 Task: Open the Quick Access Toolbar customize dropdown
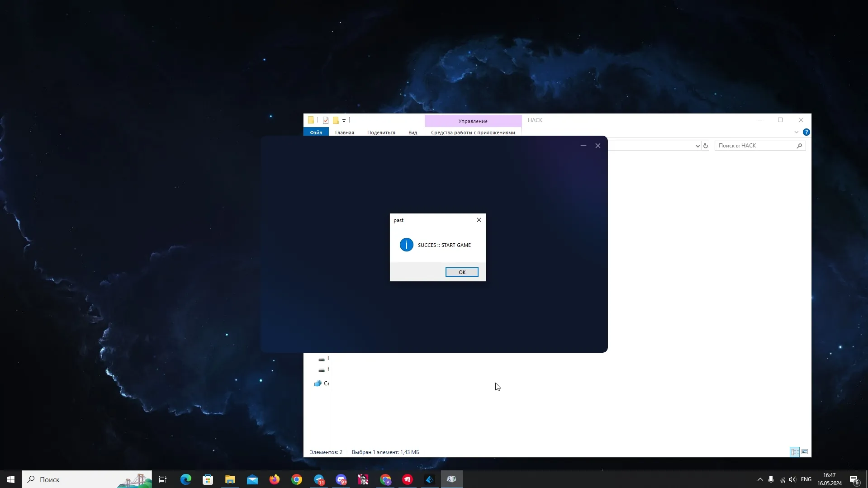coord(344,120)
